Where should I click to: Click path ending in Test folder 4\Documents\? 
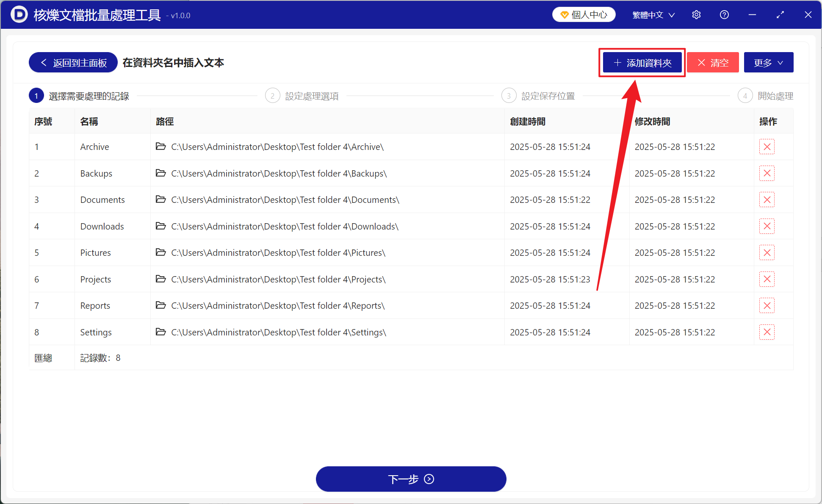tap(285, 199)
